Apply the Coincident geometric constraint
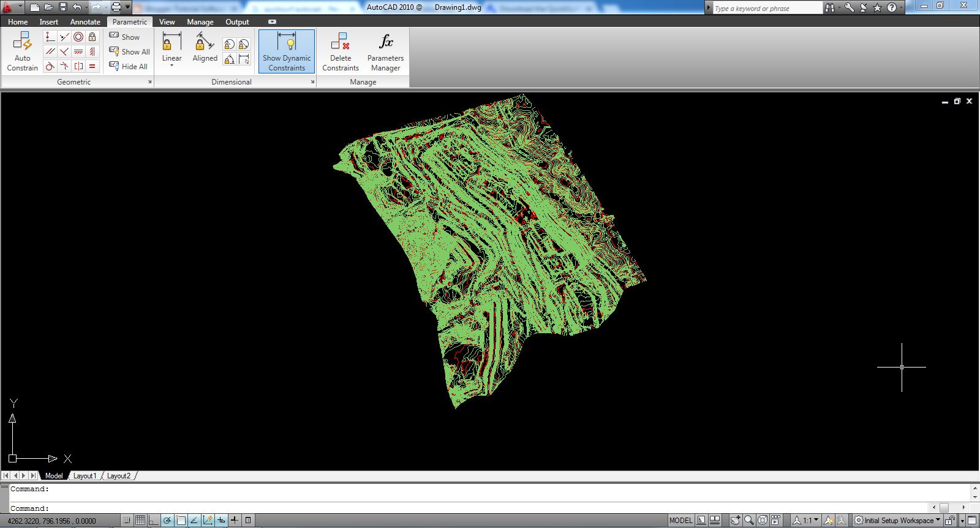Image resolution: width=980 pixels, height=528 pixels. (50, 37)
